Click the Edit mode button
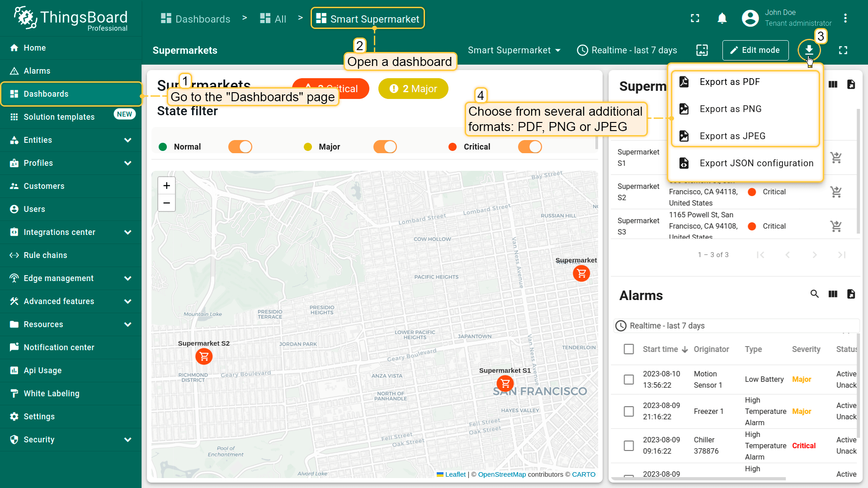The height and width of the screenshot is (488, 868). click(755, 50)
